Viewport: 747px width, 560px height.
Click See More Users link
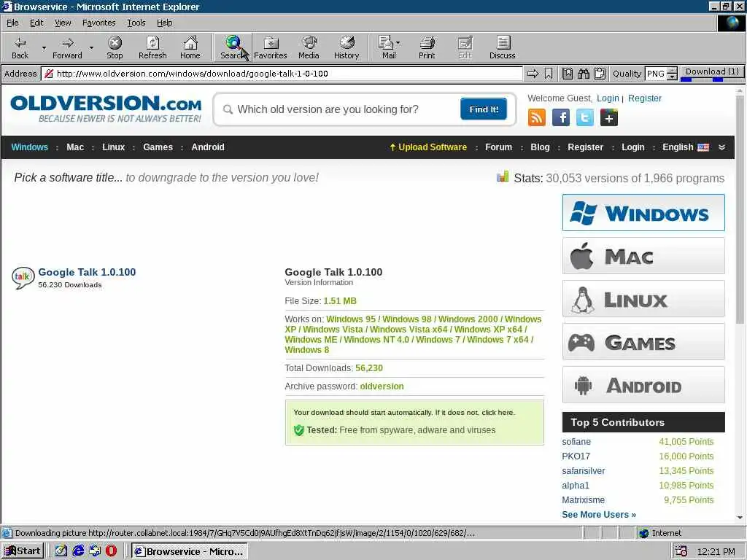(599, 514)
